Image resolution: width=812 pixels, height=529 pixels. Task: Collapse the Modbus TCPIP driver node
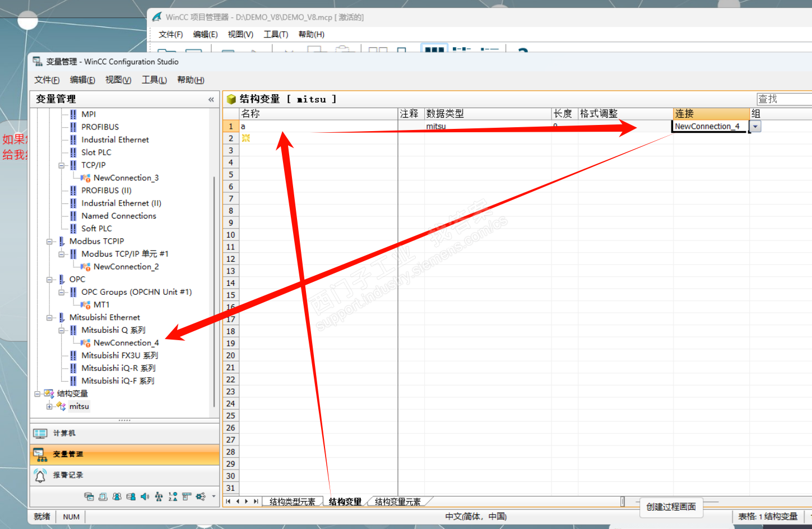click(x=49, y=242)
